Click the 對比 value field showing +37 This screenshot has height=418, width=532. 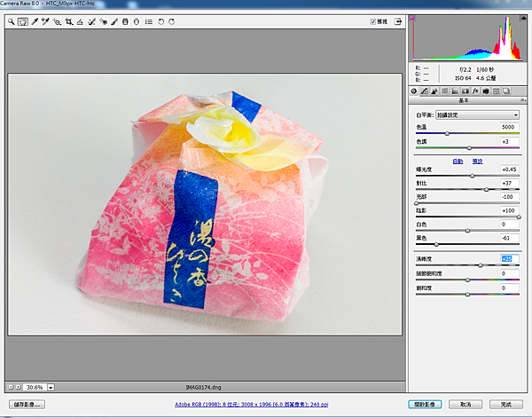[x=510, y=183]
